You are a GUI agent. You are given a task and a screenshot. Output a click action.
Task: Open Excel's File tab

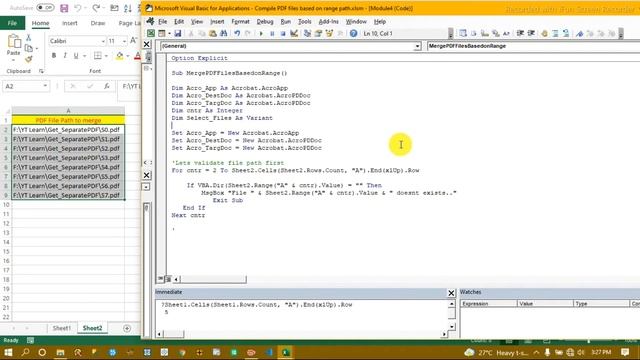[x=12, y=23]
